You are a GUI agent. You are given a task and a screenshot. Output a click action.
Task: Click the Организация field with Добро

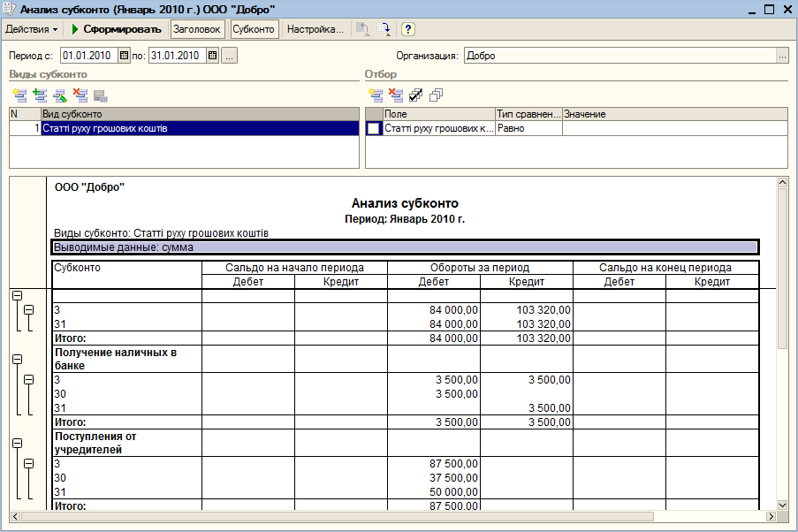tap(620, 56)
